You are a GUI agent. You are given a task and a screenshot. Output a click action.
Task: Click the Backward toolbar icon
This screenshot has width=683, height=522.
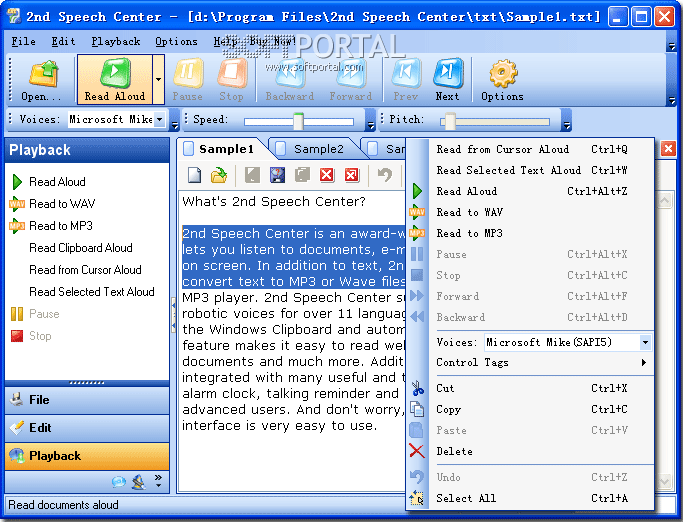(x=290, y=80)
